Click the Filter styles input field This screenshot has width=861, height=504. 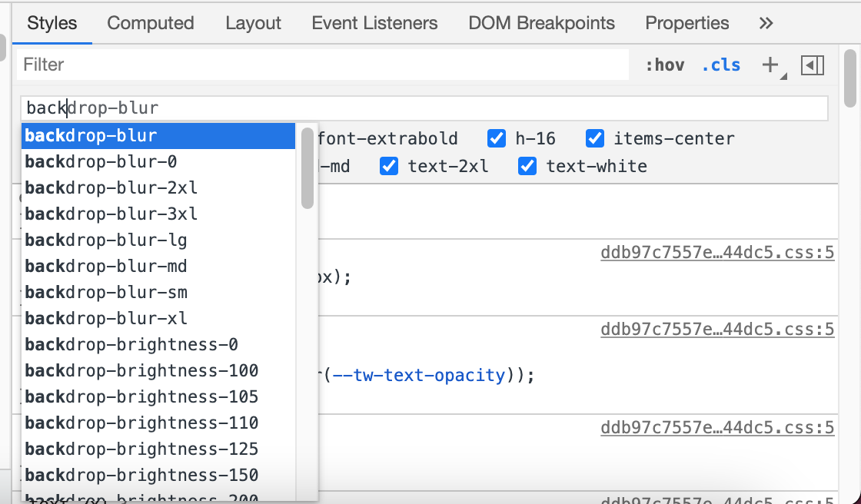(x=323, y=65)
